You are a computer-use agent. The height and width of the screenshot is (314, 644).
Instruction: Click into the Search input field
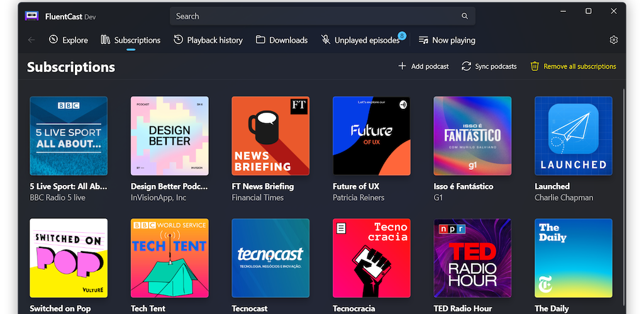314,16
